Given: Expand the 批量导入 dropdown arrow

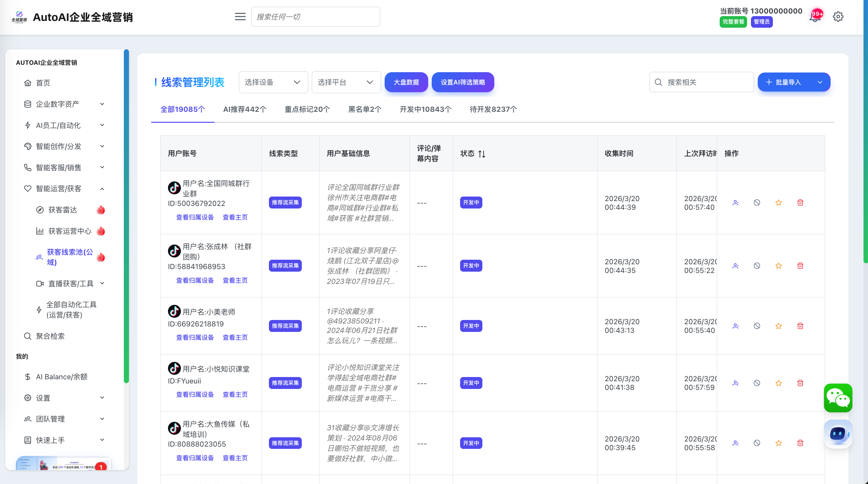Looking at the screenshot, I should 820,82.
